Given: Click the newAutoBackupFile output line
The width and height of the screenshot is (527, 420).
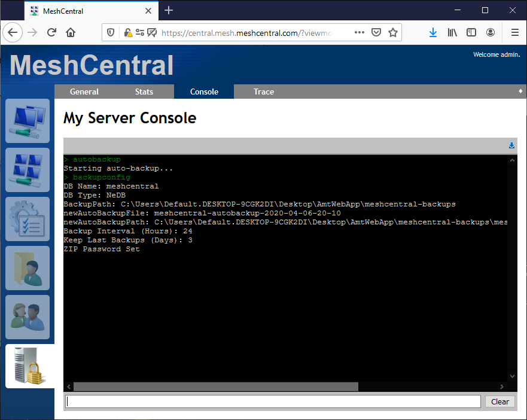Looking at the screenshot, I should pos(202,213).
